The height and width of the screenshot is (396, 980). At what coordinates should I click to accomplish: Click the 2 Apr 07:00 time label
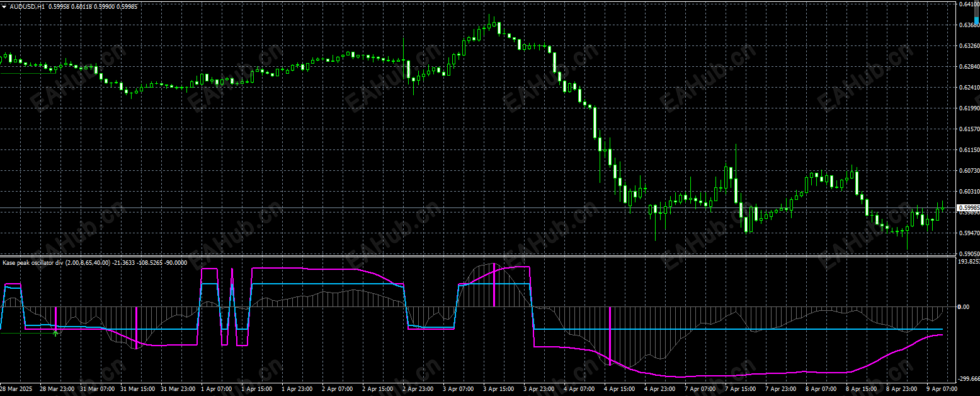(x=338, y=389)
